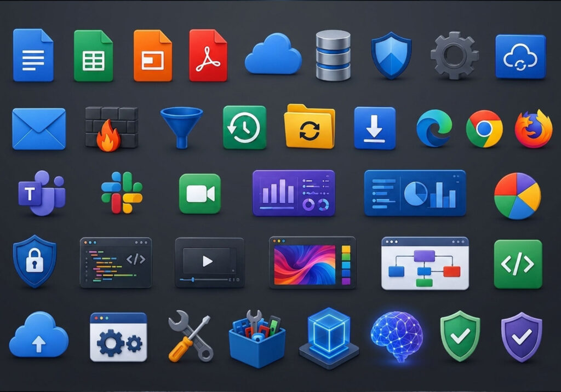Open the blue mail envelope icon
This screenshot has height=392, width=561.
[39, 129]
